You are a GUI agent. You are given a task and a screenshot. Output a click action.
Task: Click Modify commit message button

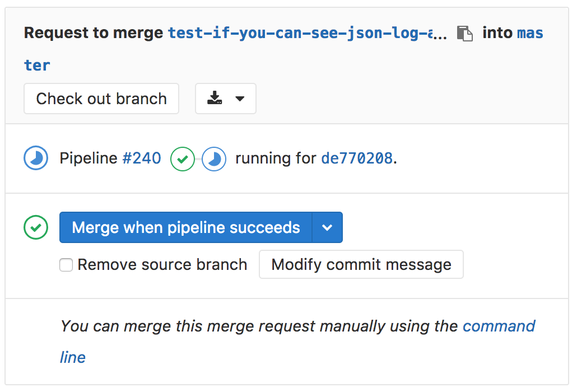pos(361,264)
